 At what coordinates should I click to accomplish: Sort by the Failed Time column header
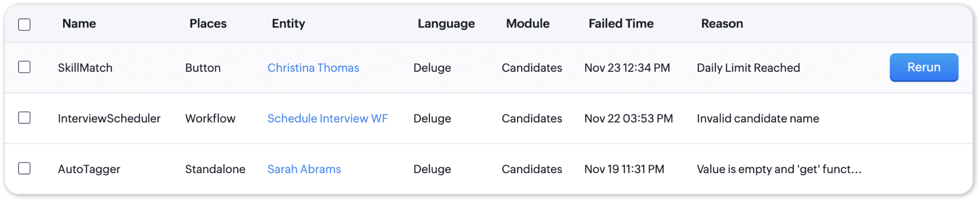tap(621, 23)
